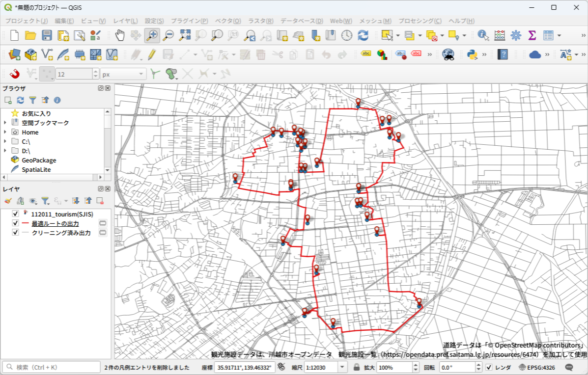Open the Field Calculator abacus icon
The height and width of the screenshot is (375, 588).
click(x=500, y=35)
